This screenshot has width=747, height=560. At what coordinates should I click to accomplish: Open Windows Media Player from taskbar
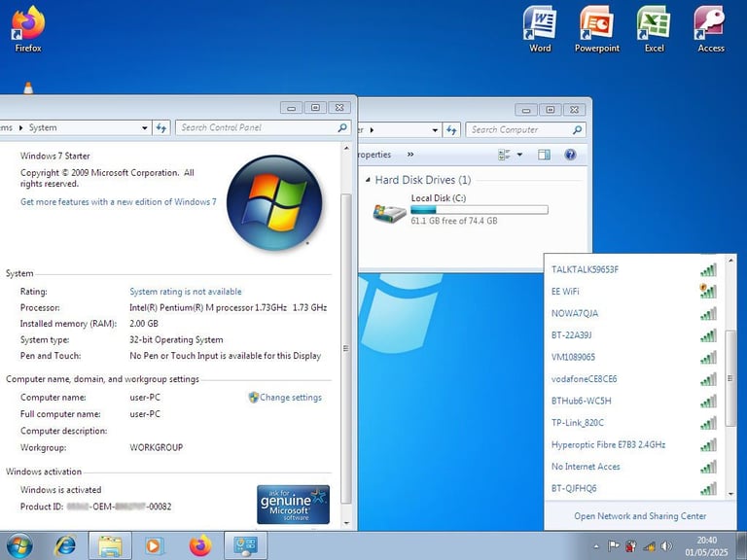pyautogui.click(x=154, y=545)
